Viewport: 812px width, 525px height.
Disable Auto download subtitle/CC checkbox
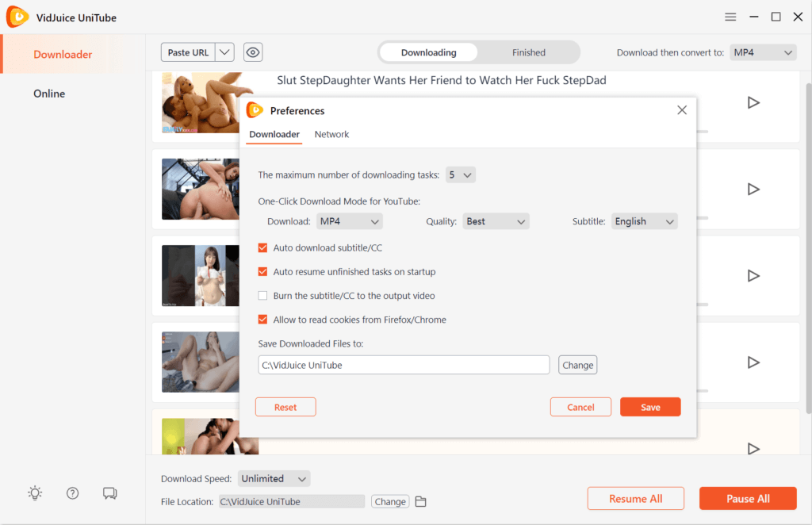tap(263, 248)
